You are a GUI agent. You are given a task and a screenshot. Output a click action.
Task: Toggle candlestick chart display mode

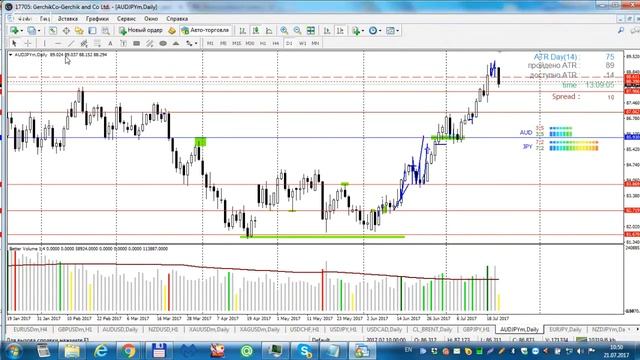click(x=256, y=31)
